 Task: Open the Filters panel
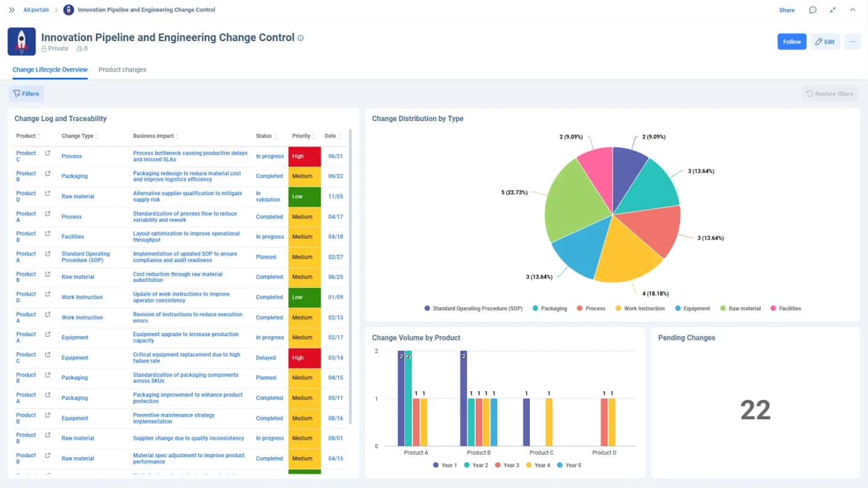[x=26, y=93]
